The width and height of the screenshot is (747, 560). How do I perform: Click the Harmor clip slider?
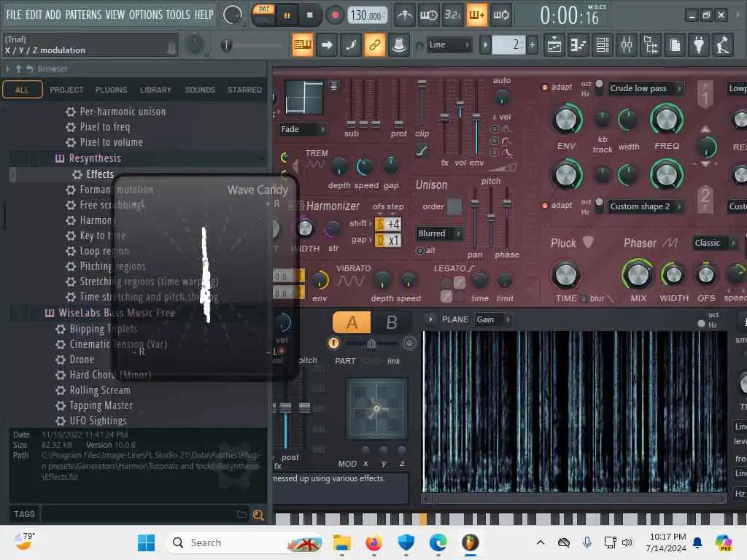[x=422, y=104]
